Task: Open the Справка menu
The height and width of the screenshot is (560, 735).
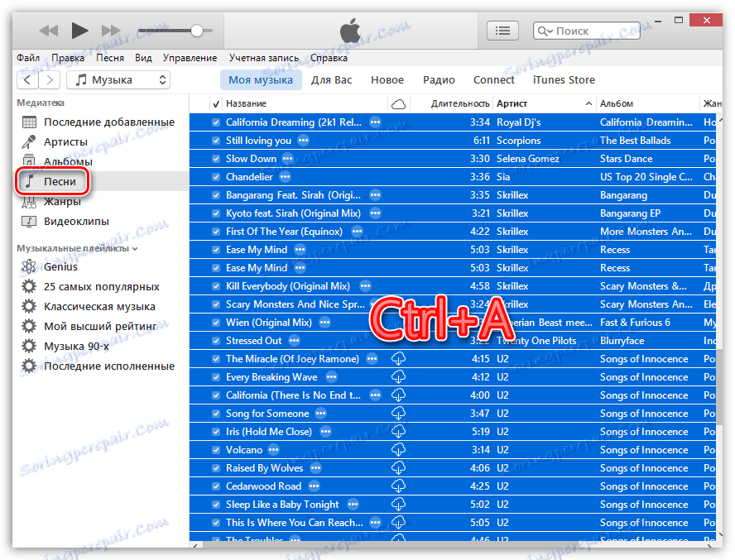Action: (329, 58)
